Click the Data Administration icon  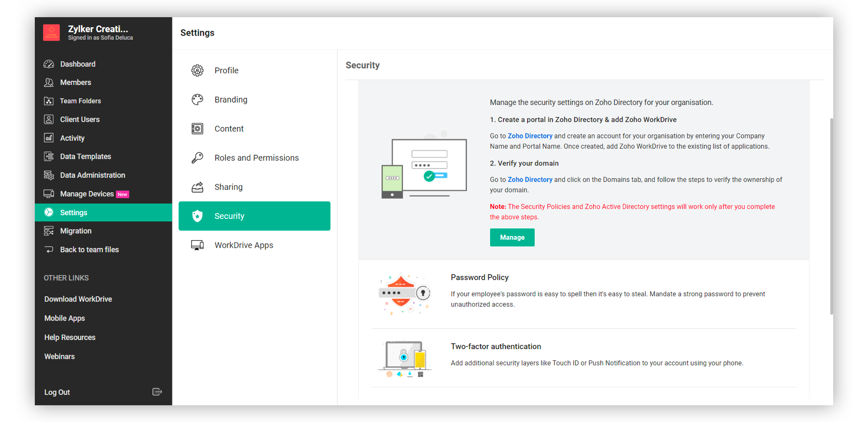point(49,175)
